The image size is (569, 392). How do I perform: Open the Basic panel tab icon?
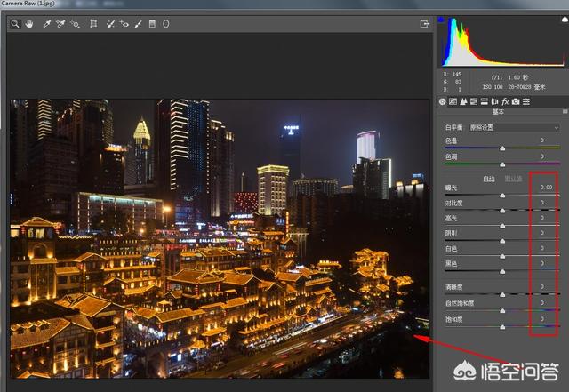[x=443, y=101]
